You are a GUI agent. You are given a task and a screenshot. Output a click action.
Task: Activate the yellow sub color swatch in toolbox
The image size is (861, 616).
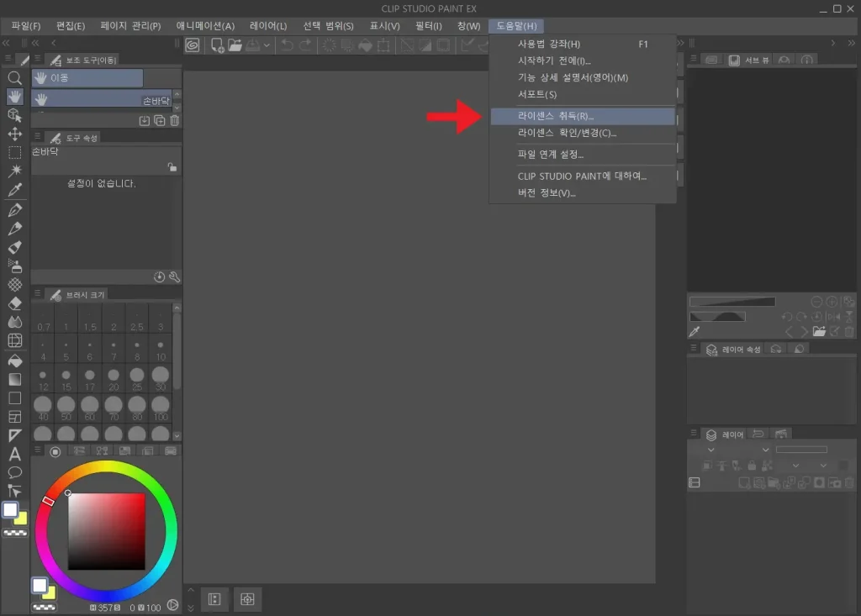21,519
